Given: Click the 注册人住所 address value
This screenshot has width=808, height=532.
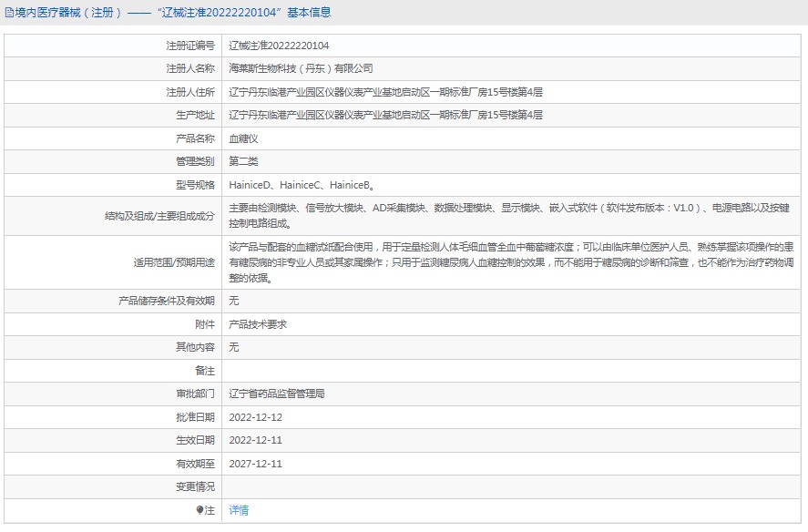Looking at the screenshot, I should [385, 92].
